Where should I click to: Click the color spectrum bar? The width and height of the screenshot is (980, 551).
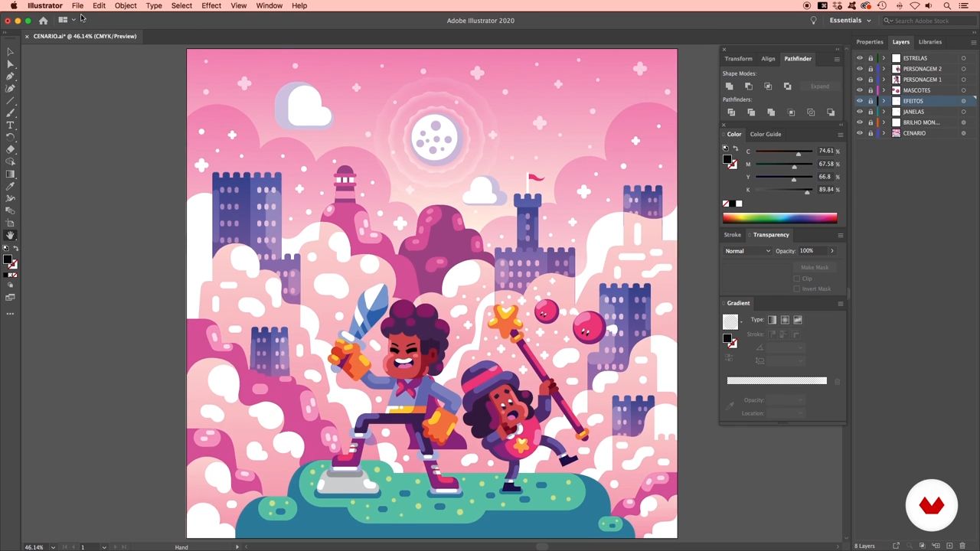click(779, 218)
